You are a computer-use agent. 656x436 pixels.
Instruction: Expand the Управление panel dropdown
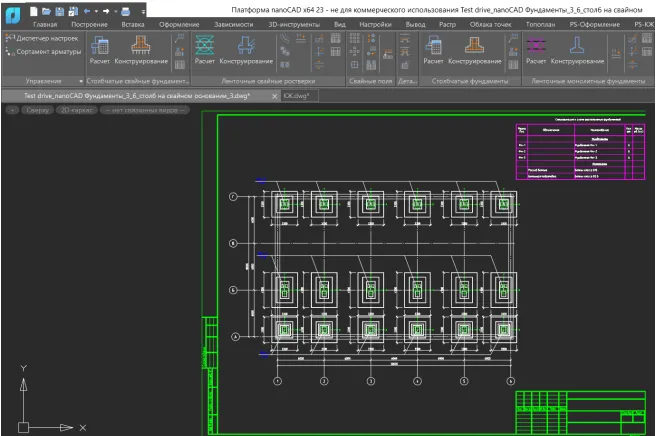pyautogui.click(x=79, y=80)
